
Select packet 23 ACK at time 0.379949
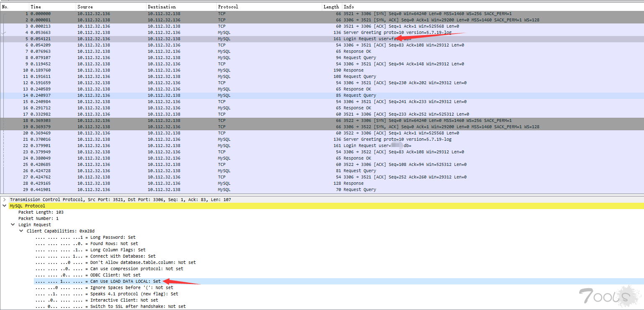coord(322,152)
